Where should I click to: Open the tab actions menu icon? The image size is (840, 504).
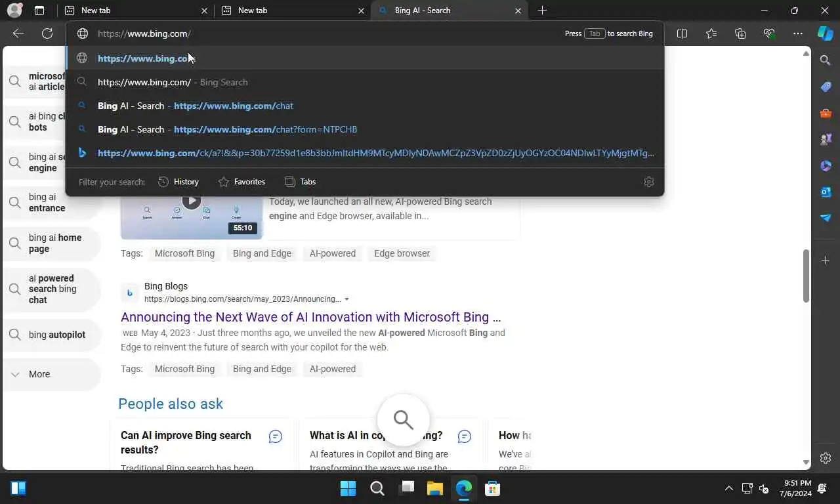coord(39,10)
